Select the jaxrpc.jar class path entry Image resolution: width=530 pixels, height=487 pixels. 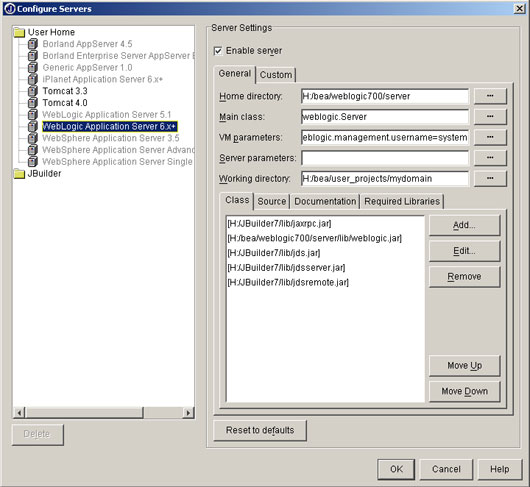pyautogui.click(x=279, y=224)
